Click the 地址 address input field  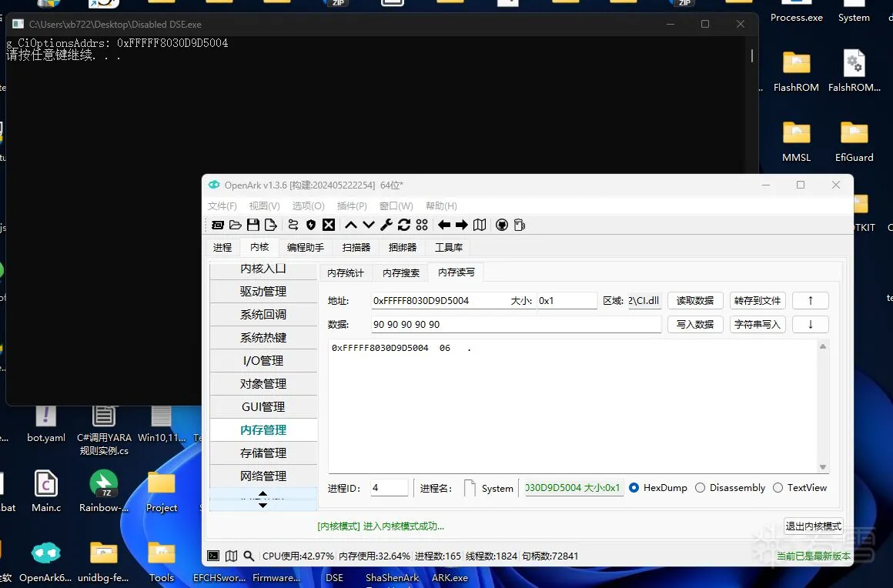[440, 301]
